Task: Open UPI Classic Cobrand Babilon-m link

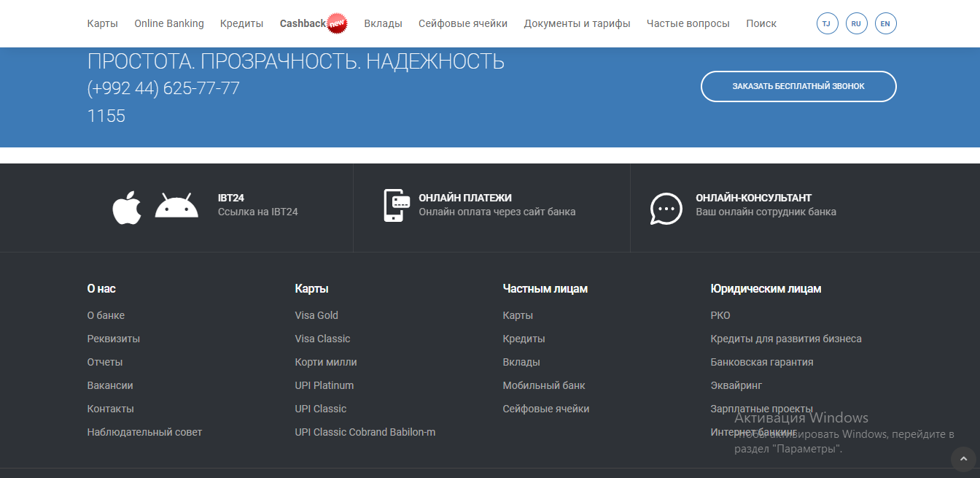Action: [365, 432]
